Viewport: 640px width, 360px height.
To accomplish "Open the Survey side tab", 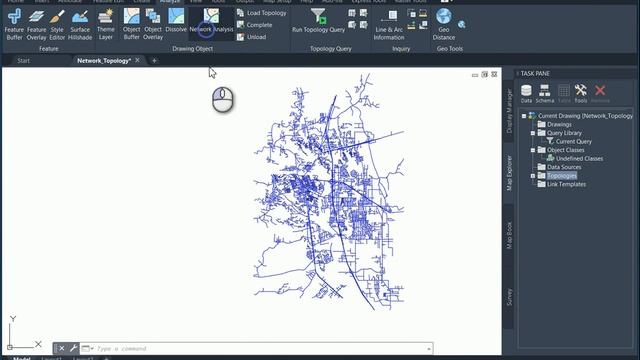I will 509,297.
